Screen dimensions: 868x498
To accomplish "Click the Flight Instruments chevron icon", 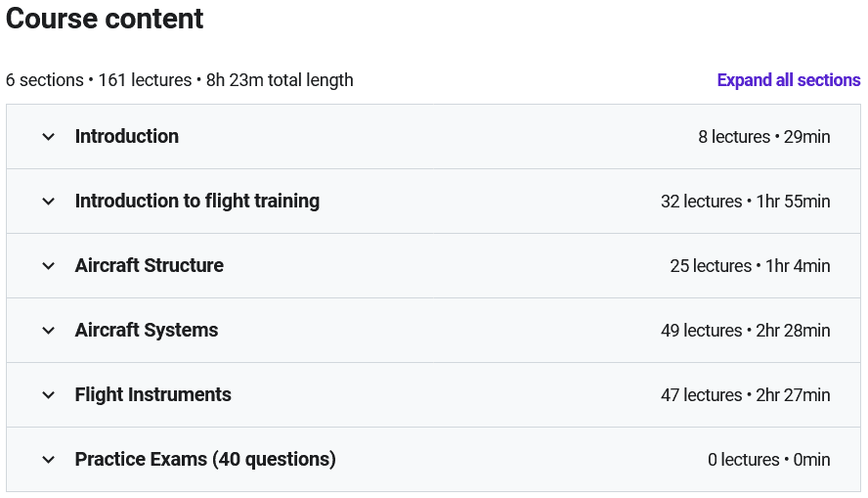I will [49, 395].
